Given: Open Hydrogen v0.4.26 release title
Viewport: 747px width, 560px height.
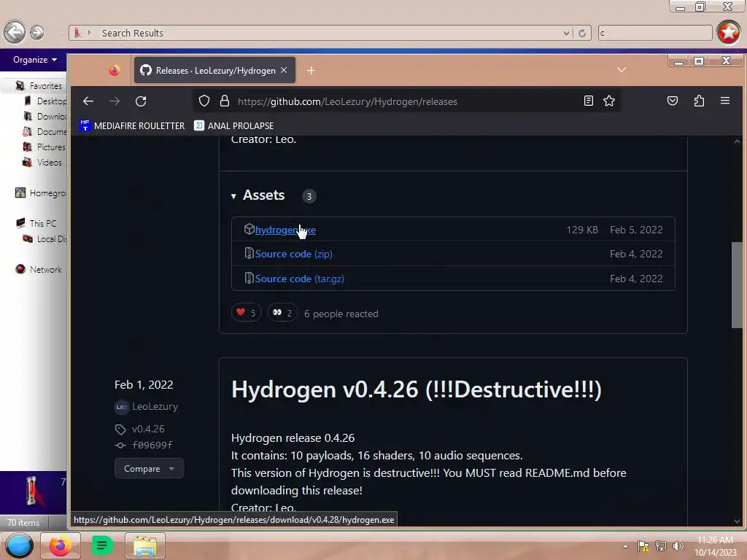Looking at the screenshot, I should [x=416, y=389].
